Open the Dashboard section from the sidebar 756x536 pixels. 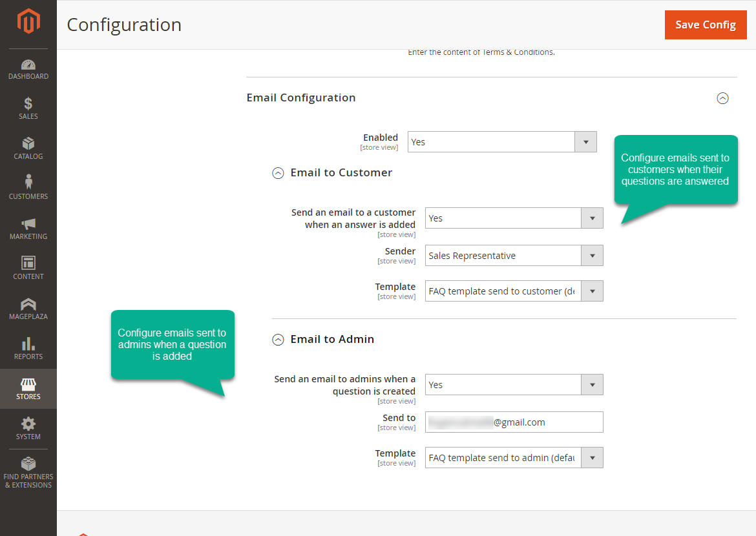[28, 69]
